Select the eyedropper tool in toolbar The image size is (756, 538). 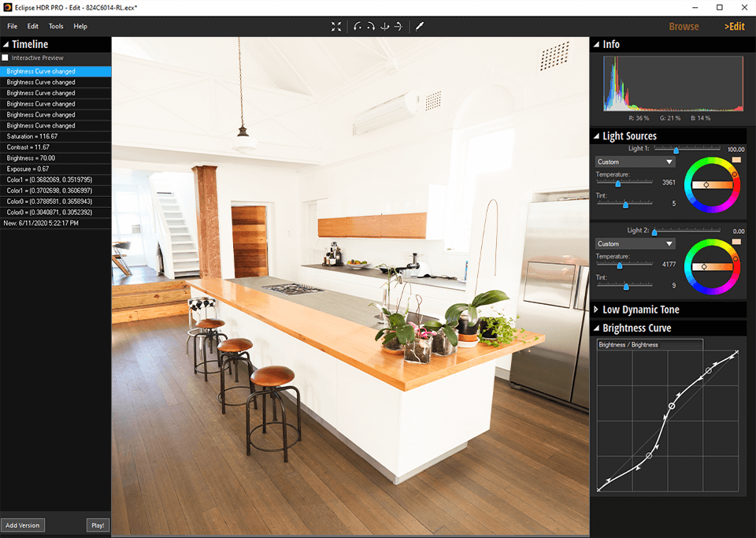point(420,26)
